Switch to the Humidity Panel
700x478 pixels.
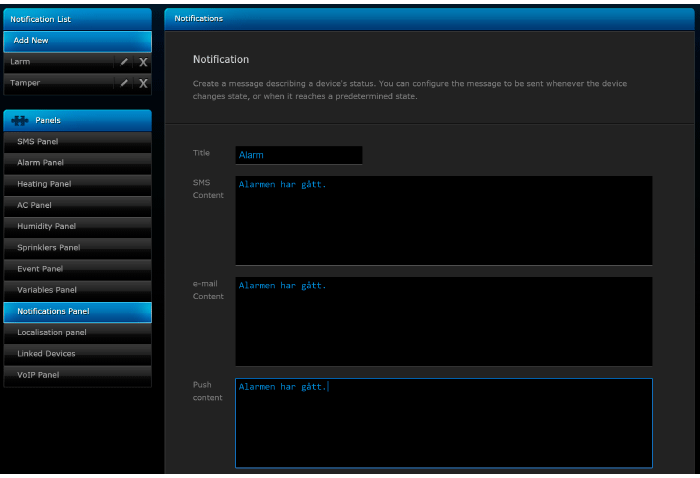77,226
